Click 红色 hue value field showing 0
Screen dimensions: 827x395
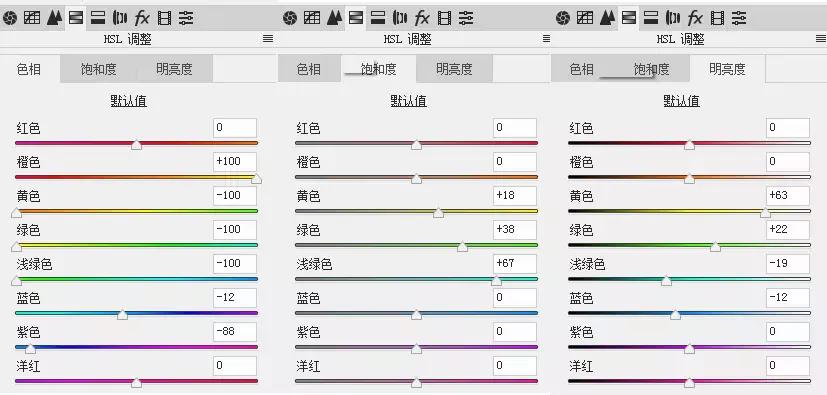click(235, 128)
